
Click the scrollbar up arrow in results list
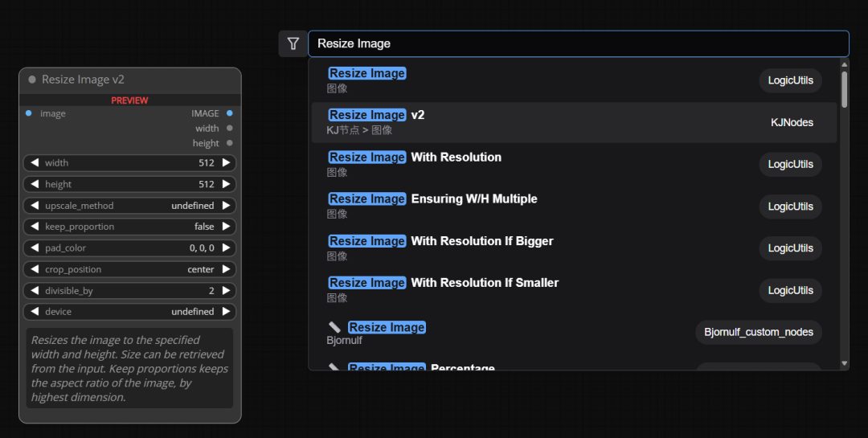pos(844,63)
